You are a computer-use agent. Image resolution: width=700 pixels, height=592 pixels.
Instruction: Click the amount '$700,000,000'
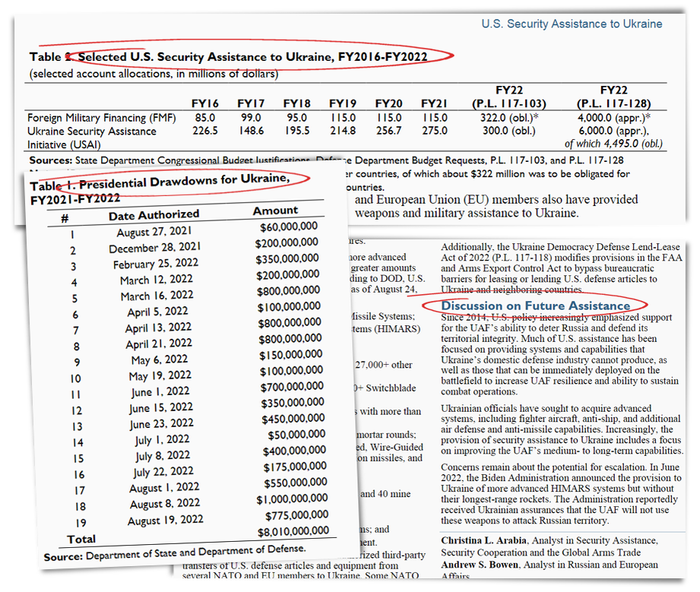pyautogui.click(x=292, y=387)
